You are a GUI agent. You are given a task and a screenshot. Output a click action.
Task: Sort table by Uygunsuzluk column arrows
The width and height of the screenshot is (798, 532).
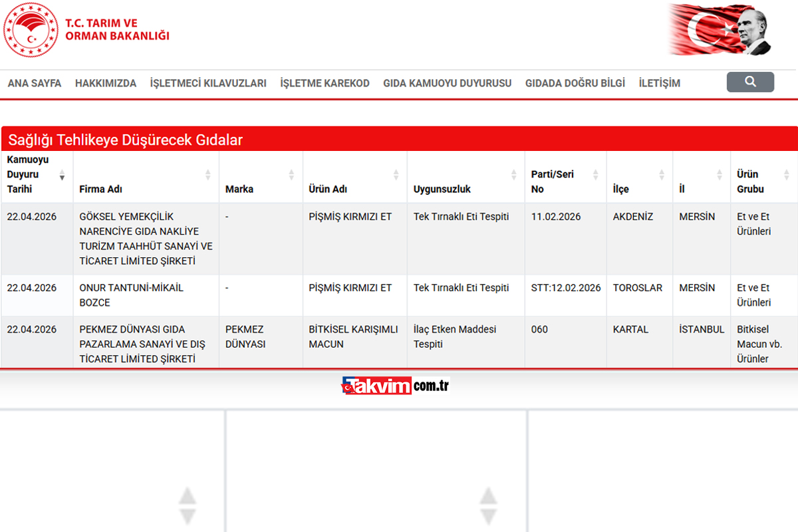513,175
